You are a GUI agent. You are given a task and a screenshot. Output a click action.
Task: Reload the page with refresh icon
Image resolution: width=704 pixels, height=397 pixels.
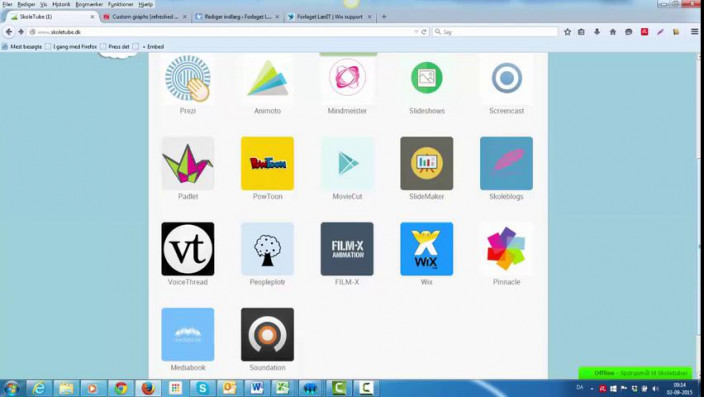423,32
